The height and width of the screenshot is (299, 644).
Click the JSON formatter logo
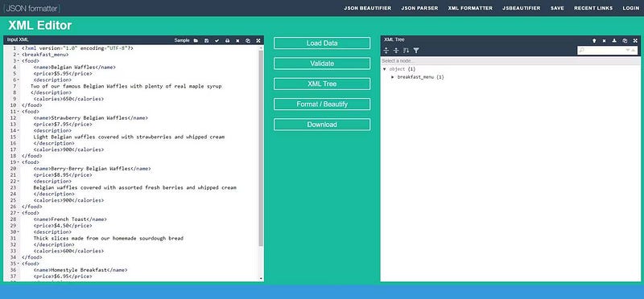tap(31, 8)
